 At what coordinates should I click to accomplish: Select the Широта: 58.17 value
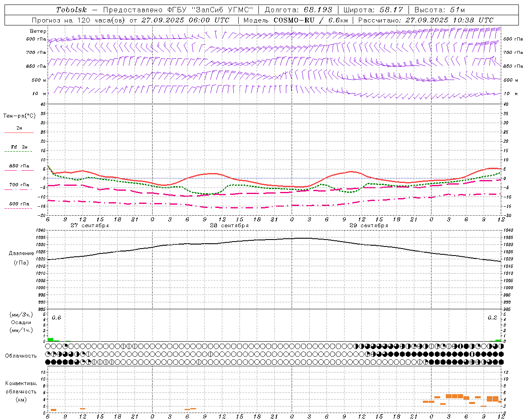tap(373, 10)
